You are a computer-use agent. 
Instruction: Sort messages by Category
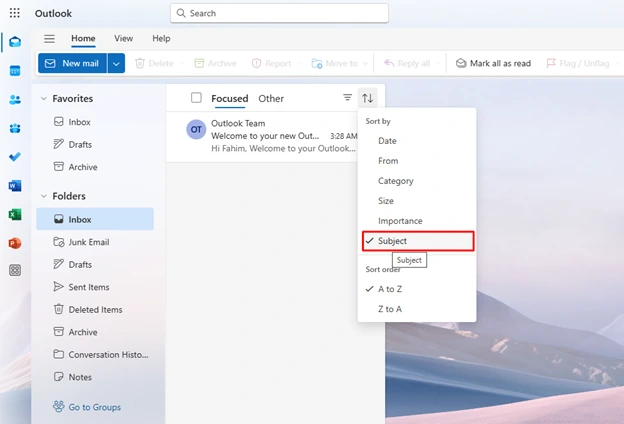417,181
